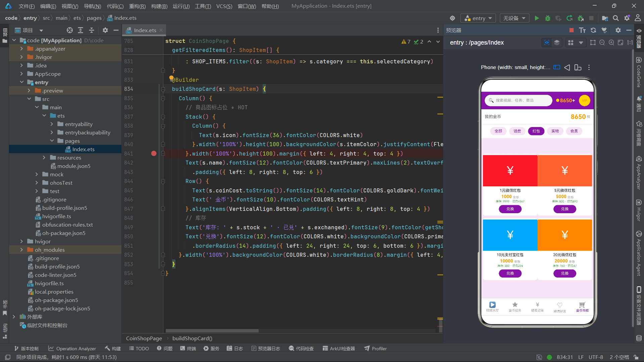This screenshot has width=644, height=362.
Task: Expand the .appanalyzer folder
Action: [22, 49]
